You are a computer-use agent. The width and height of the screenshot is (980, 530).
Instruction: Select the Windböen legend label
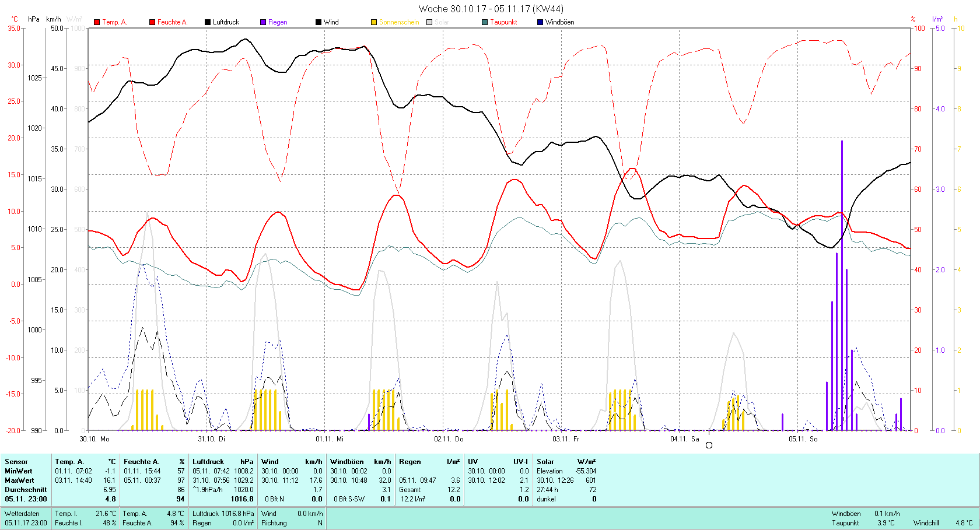[559, 22]
